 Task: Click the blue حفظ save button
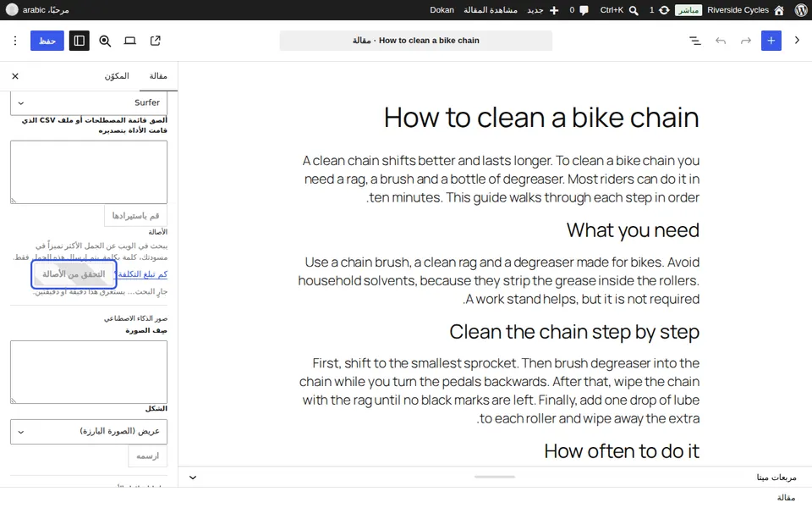47,41
